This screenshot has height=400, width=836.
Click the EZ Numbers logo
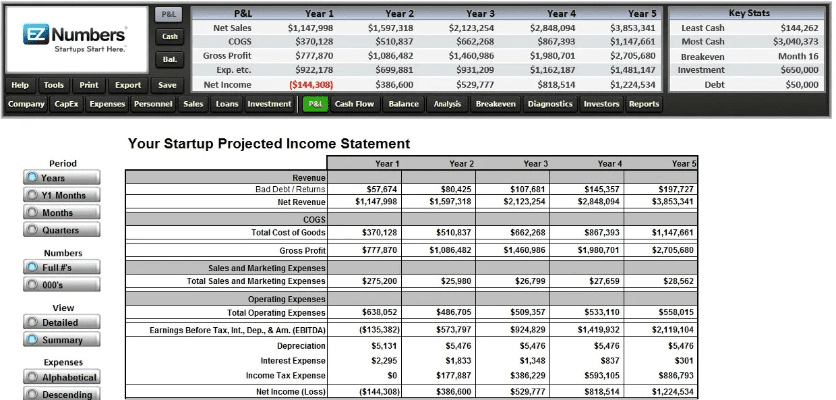[76, 40]
